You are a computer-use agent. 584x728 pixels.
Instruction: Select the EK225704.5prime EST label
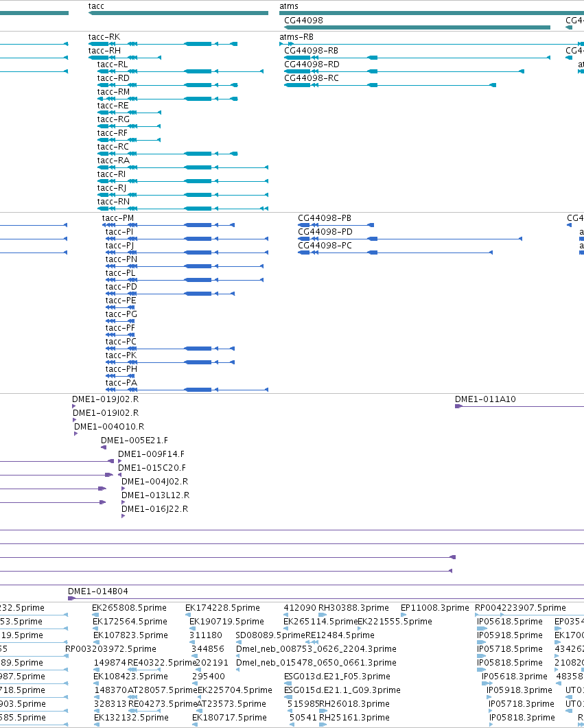[x=235, y=690]
